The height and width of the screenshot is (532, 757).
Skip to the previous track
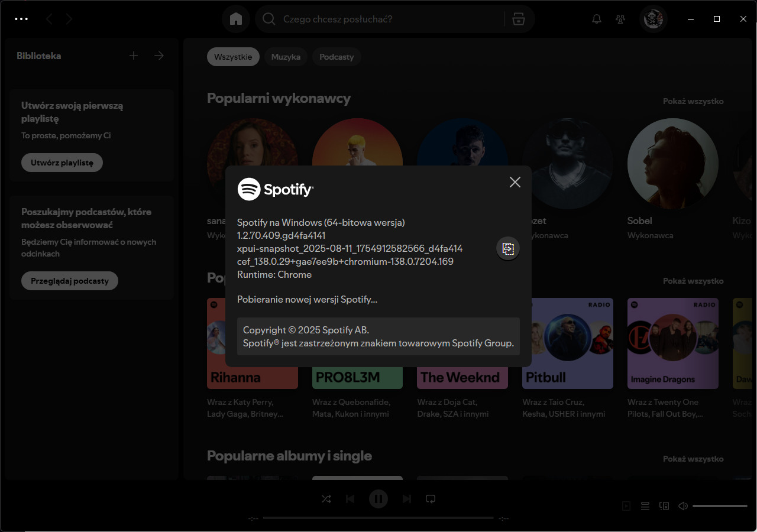point(350,499)
